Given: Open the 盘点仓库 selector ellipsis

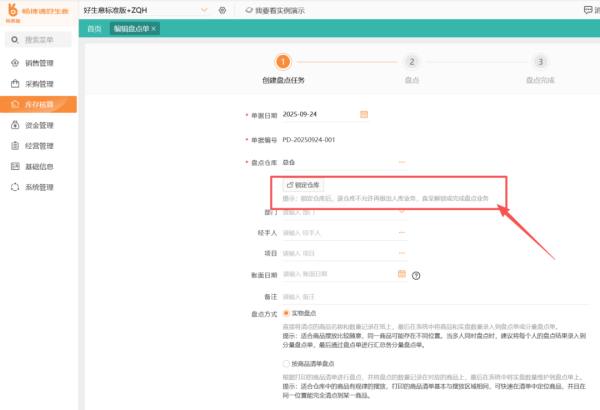Looking at the screenshot, I should click(x=402, y=161).
